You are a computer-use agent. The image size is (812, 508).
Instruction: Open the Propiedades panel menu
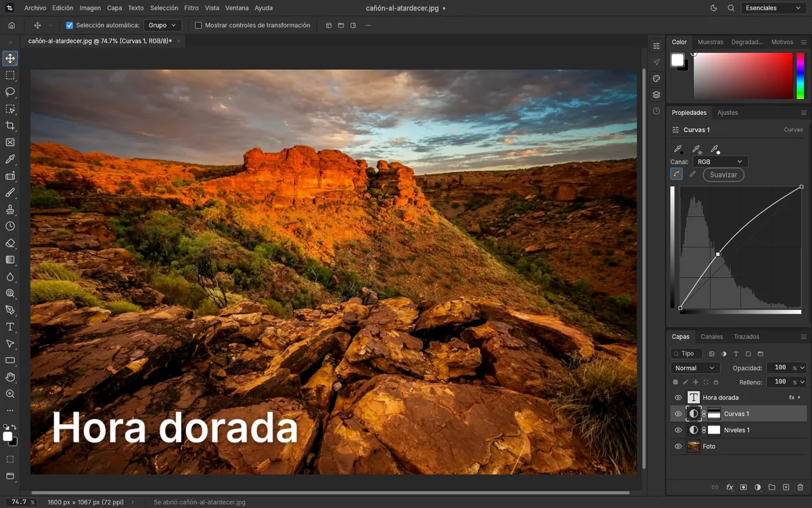[804, 112]
